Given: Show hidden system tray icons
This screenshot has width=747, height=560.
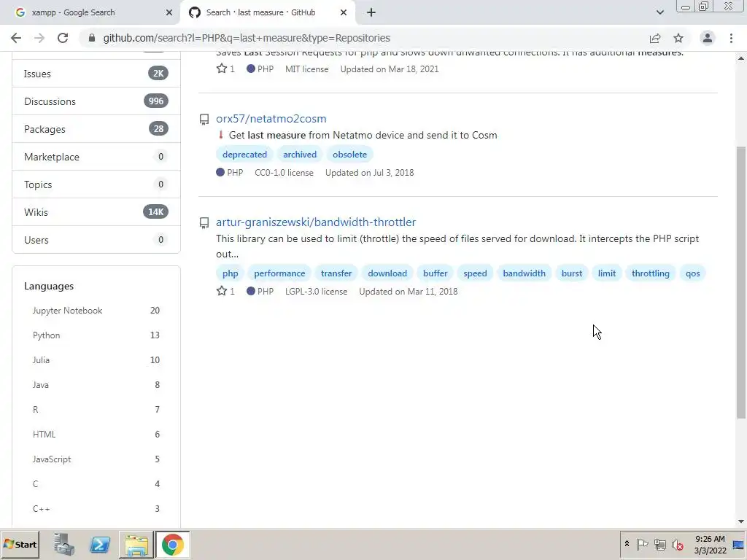Looking at the screenshot, I should pyautogui.click(x=627, y=544).
